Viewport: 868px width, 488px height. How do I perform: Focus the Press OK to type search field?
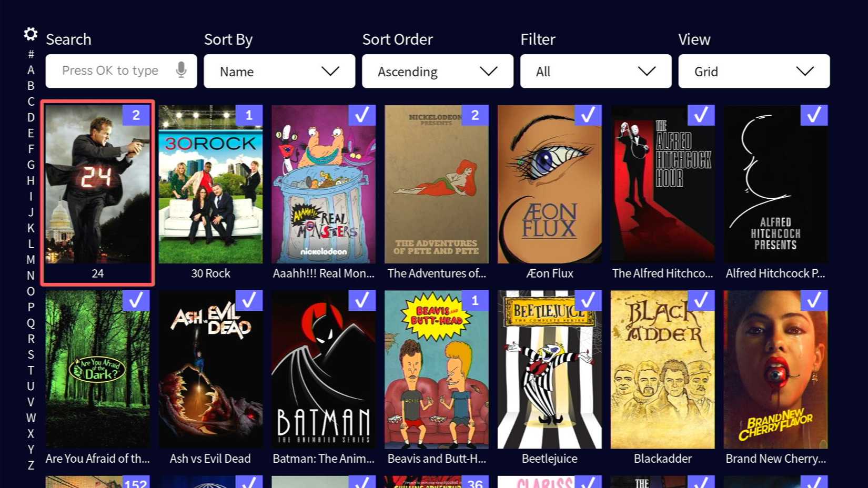tap(122, 71)
